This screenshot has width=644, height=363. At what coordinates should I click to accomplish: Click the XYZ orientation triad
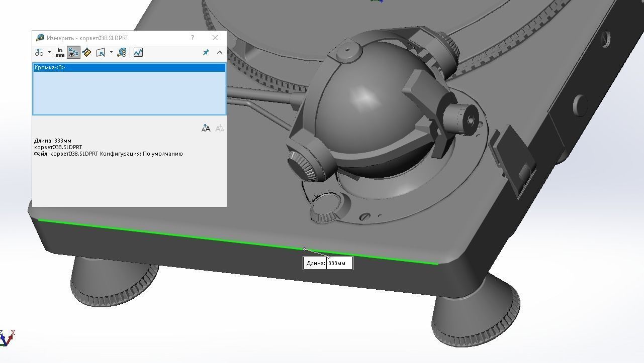tap(7, 338)
